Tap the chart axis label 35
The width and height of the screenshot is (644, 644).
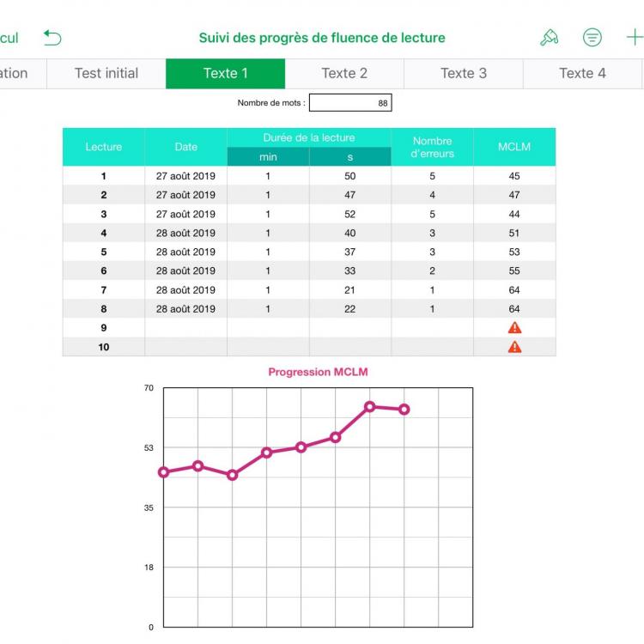coord(149,507)
